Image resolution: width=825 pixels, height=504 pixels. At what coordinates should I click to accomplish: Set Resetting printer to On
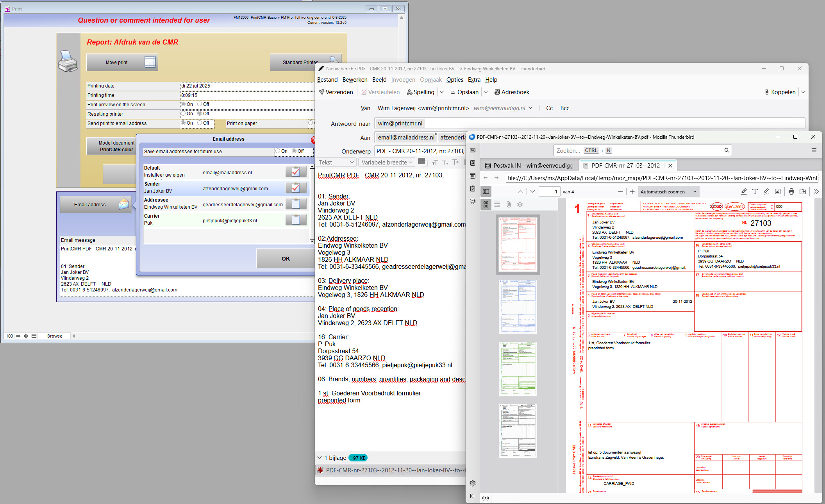click(x=183, y=114)
